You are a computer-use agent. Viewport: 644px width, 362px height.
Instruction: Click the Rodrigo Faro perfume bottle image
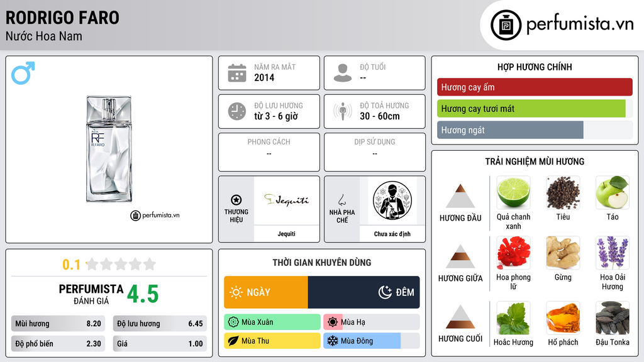(x=109, y=149)
